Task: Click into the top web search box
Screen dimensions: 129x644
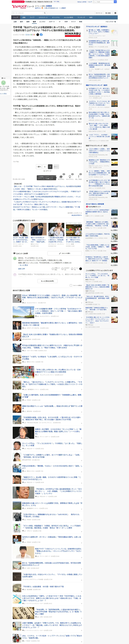Action: pyautogui.click(x=103, y=2)
